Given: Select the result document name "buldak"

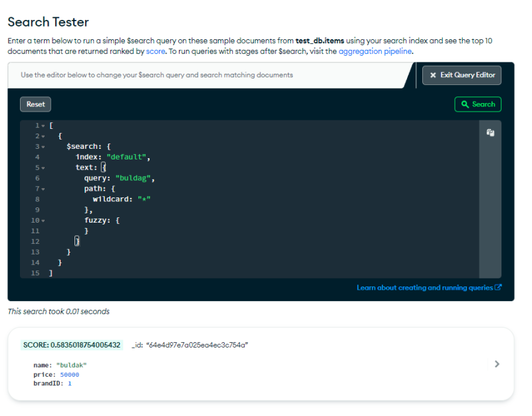Looking at the screenshot, I should pos(71,365).
